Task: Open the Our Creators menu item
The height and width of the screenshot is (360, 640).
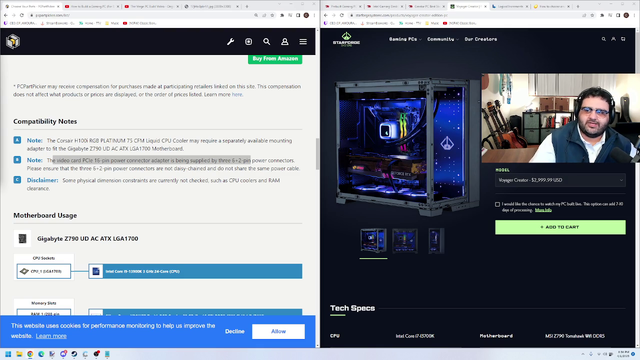Action: coord(481,39)
